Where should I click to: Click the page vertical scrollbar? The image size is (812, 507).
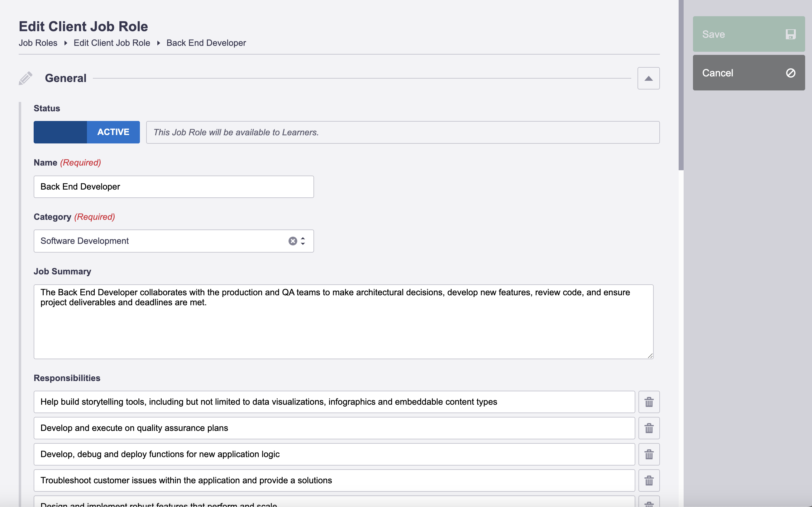681,84
